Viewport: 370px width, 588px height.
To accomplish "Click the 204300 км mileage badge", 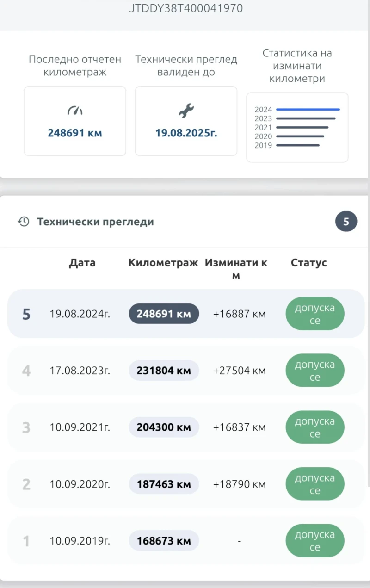I will click(x=164, y=427).
